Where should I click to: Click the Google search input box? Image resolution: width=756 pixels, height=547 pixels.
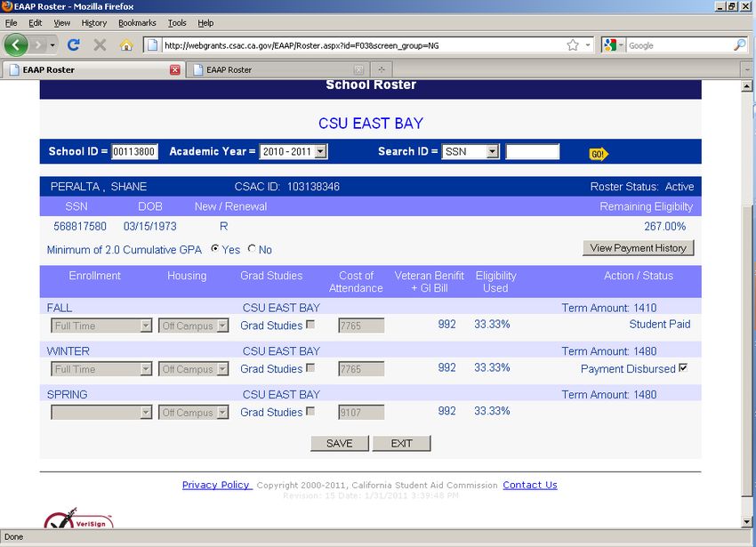(679, 45)
